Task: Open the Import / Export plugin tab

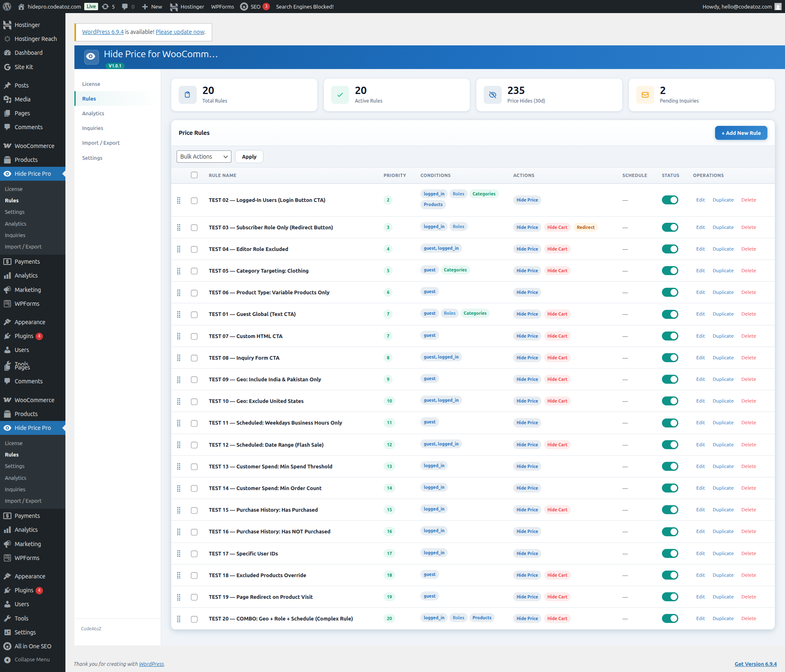Action: (101, 143)
